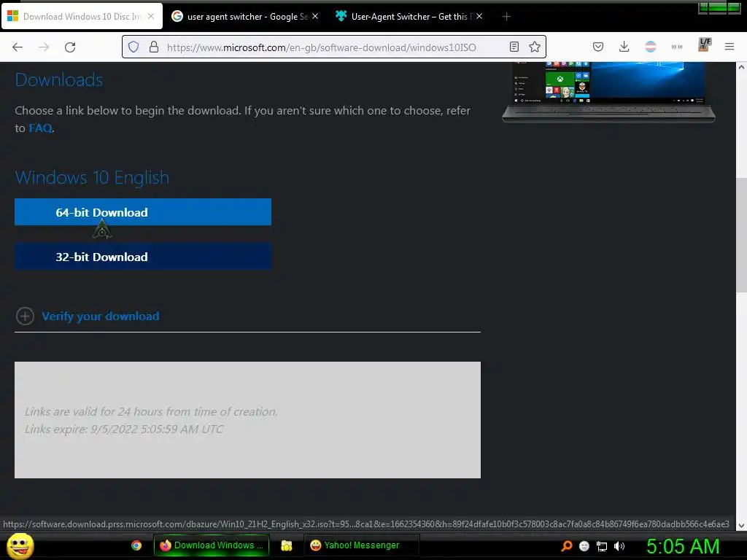Screen dimensions: 747x560
Task: Click Links expire: 9/5/2022 text
Action: tap(124, 429)
